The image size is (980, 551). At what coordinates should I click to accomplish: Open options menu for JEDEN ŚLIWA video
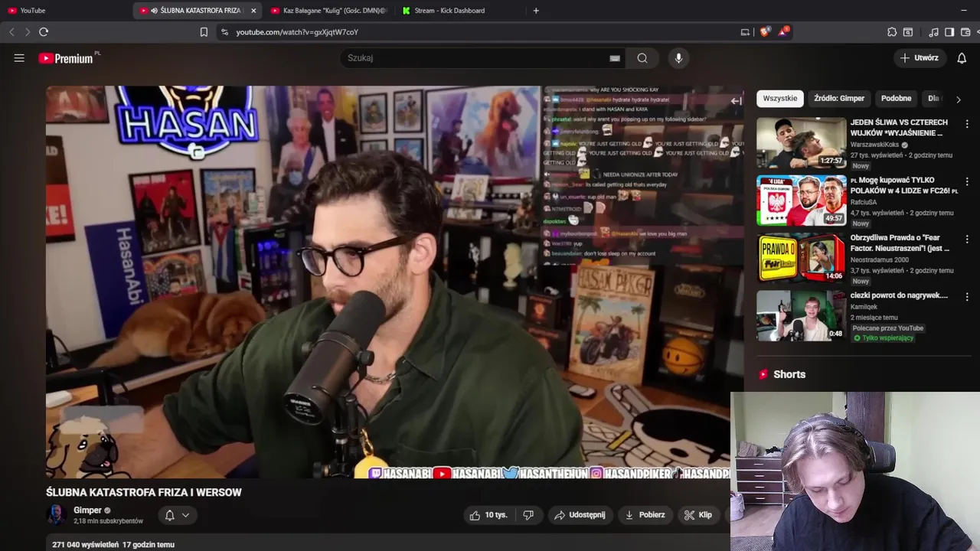coord(967,124)
